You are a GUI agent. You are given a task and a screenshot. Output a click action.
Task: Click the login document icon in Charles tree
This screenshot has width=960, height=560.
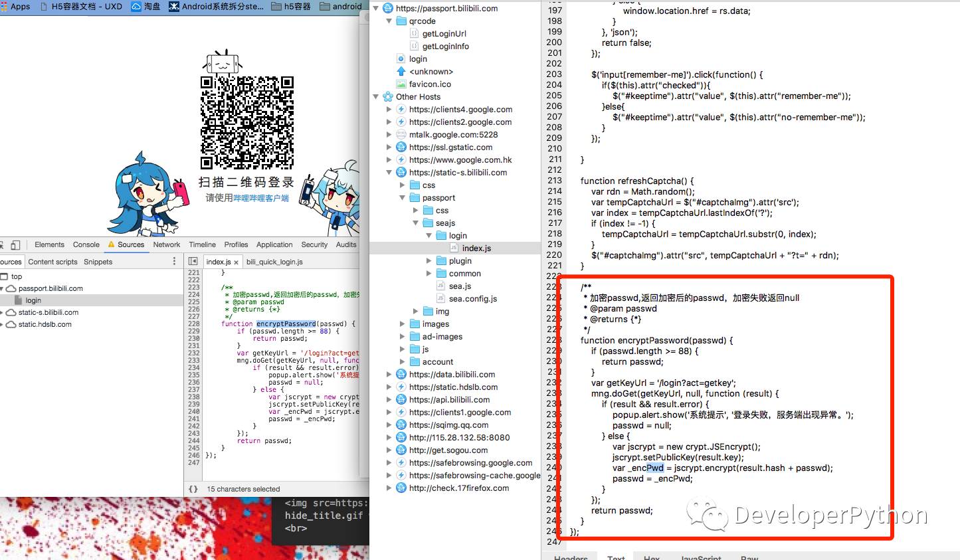401,59
